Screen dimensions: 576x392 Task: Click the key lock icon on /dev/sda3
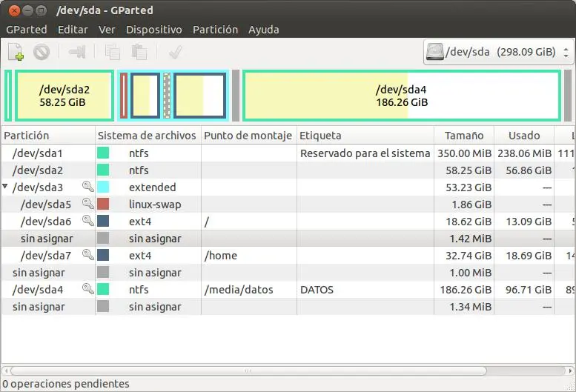[x=87, y=187]
